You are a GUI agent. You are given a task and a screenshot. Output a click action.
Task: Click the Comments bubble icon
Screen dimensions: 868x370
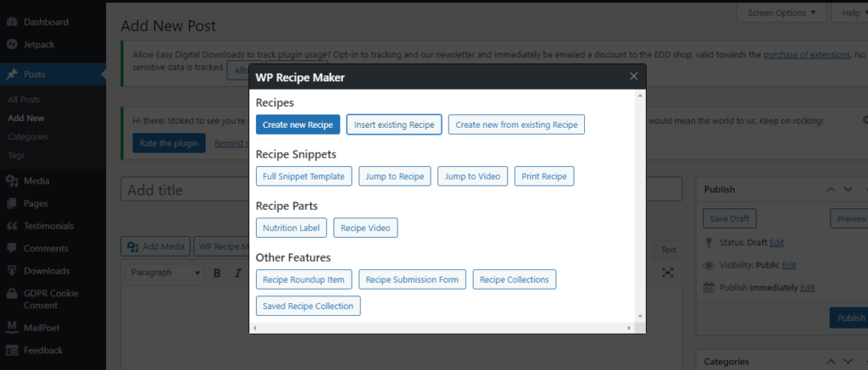click(x=12, y=248)
